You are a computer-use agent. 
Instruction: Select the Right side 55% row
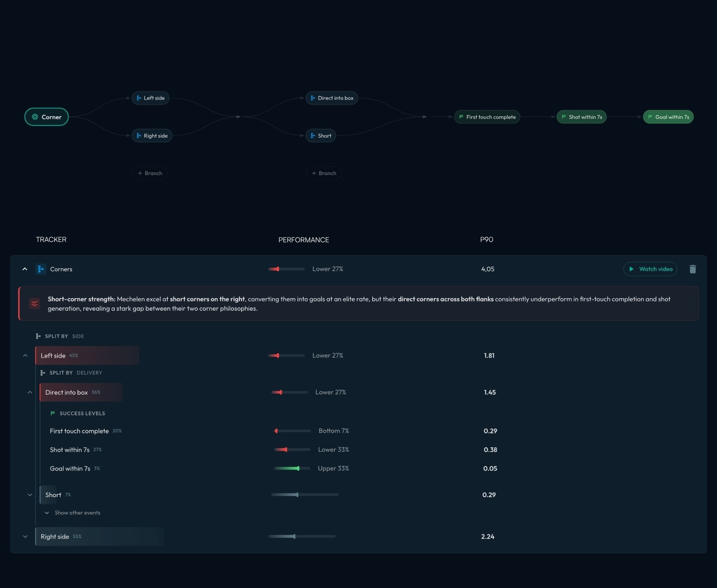(99, 536)
